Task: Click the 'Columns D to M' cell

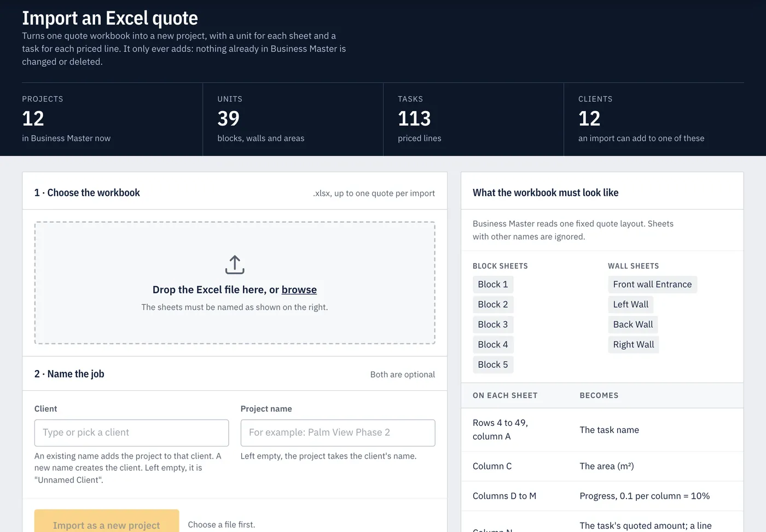Action: [504, 496]
